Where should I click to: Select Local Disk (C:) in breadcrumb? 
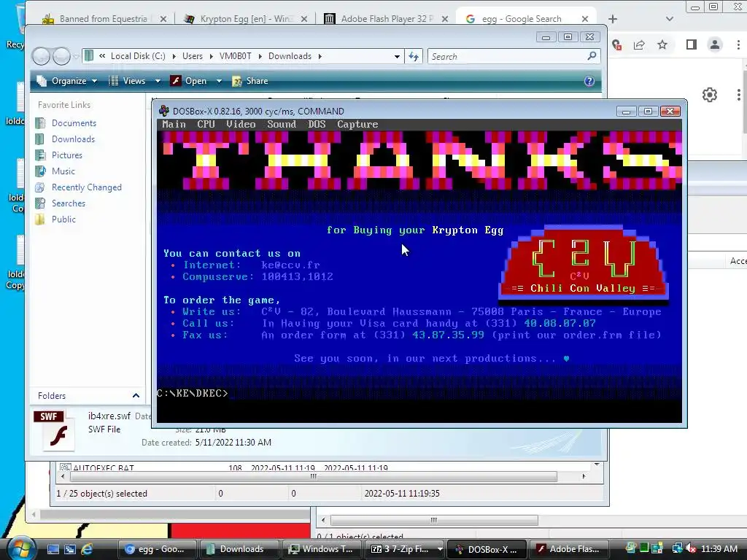[138, 56]
